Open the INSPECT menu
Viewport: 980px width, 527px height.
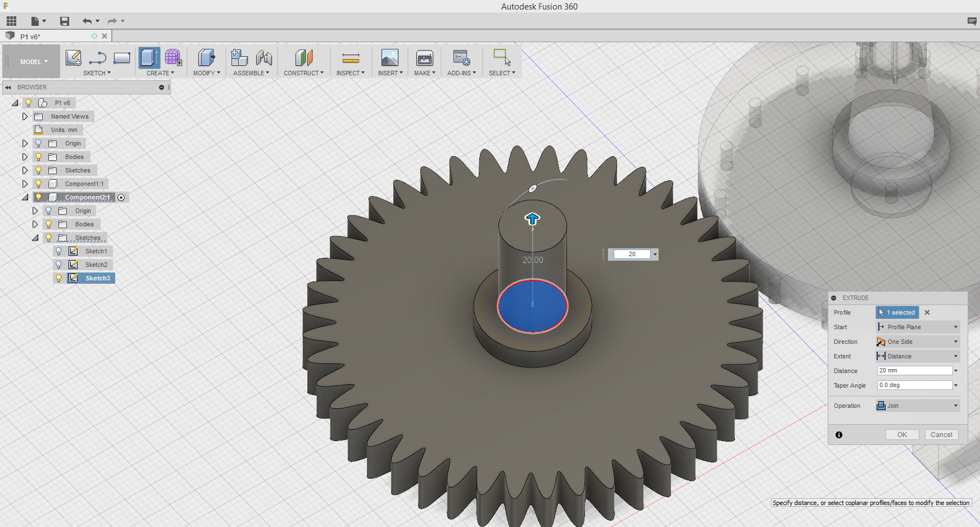click(351, 73)
